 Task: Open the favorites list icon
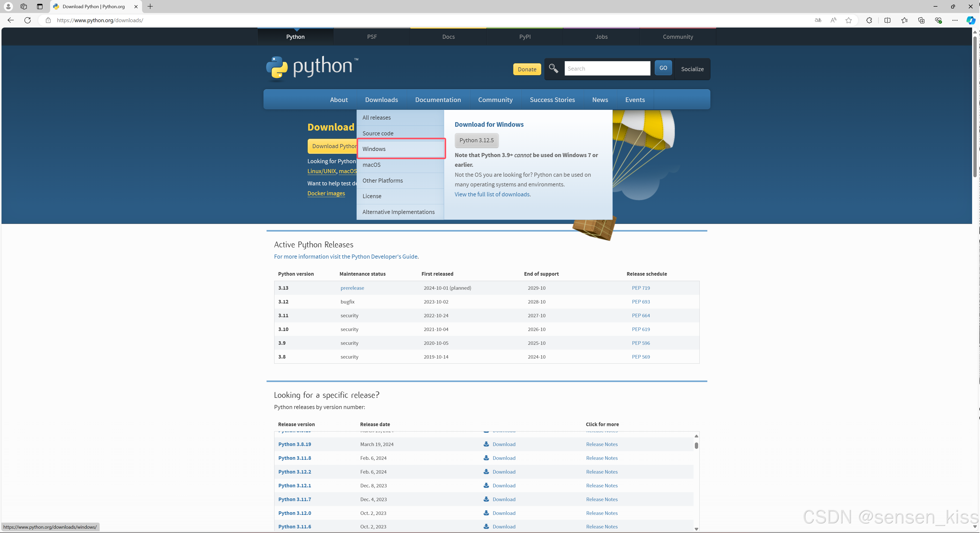pyautogui.click(x=904, y=20)
